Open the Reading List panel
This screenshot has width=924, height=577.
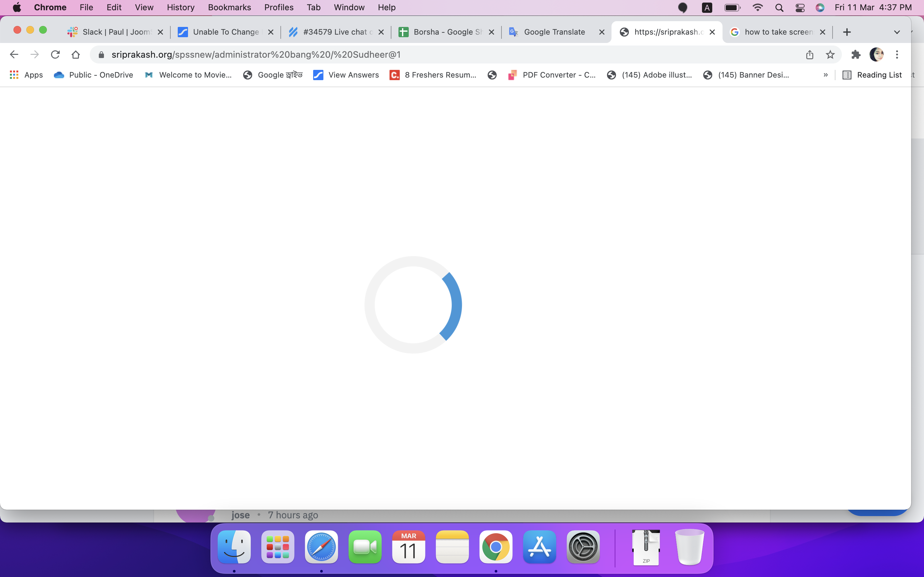tap(873, 75)
